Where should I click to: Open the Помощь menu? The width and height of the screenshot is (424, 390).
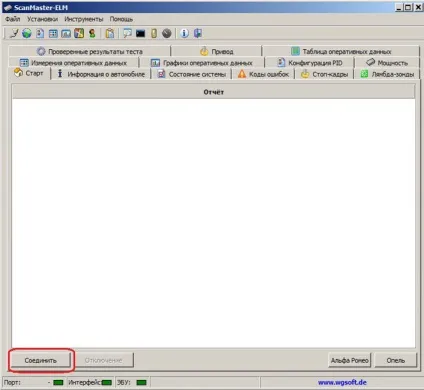tap(121, 19)
